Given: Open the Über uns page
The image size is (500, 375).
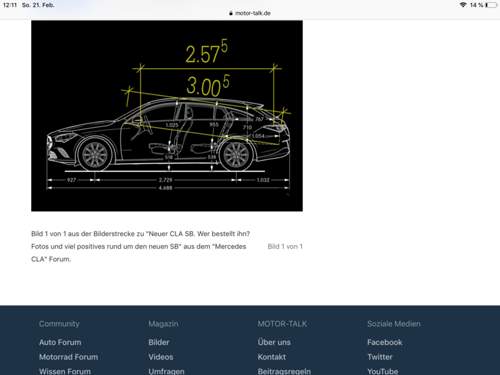Looking at the screenshot, I should click(274, 342).
